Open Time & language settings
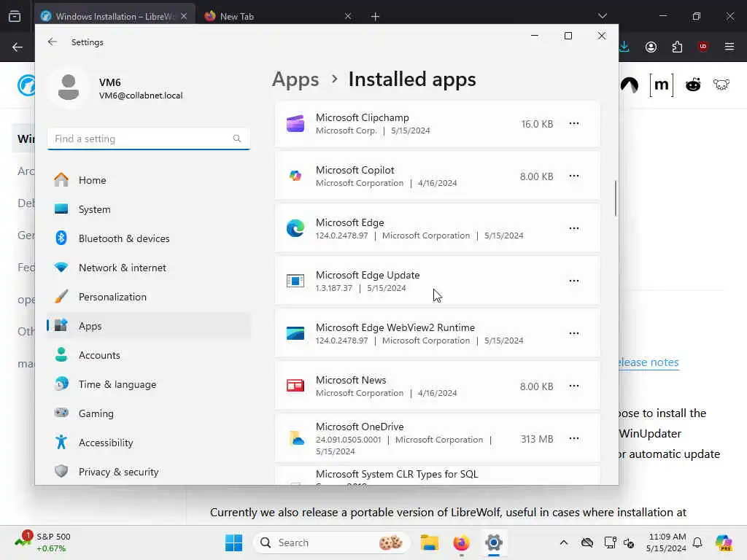The height and width of the screenshot is (560, 747). (149, 384)
